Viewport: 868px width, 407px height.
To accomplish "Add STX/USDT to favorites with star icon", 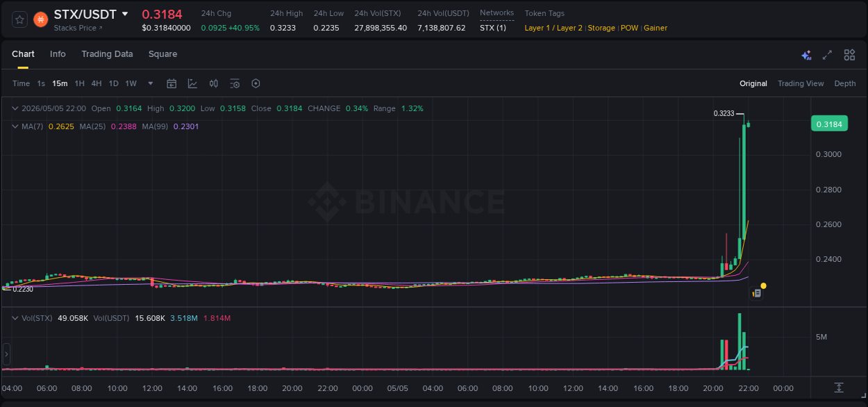I will (19, 19).
